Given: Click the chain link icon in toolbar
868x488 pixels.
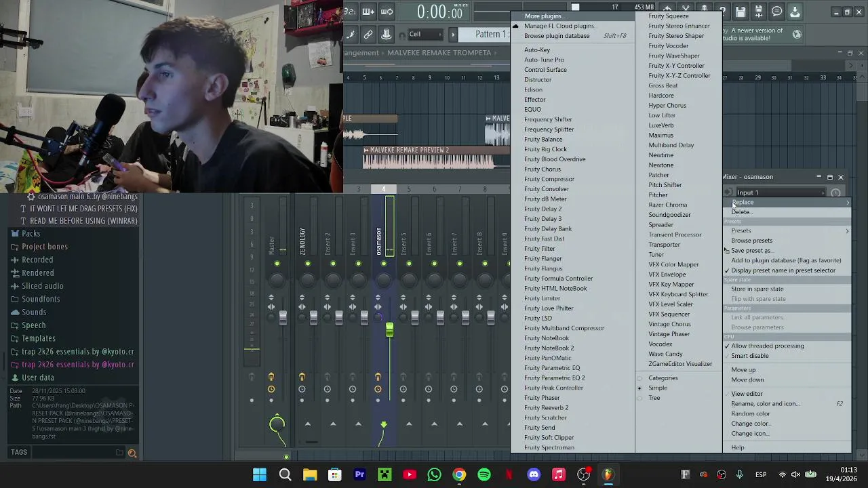Looking at the screenshot, I should (368, 35).
